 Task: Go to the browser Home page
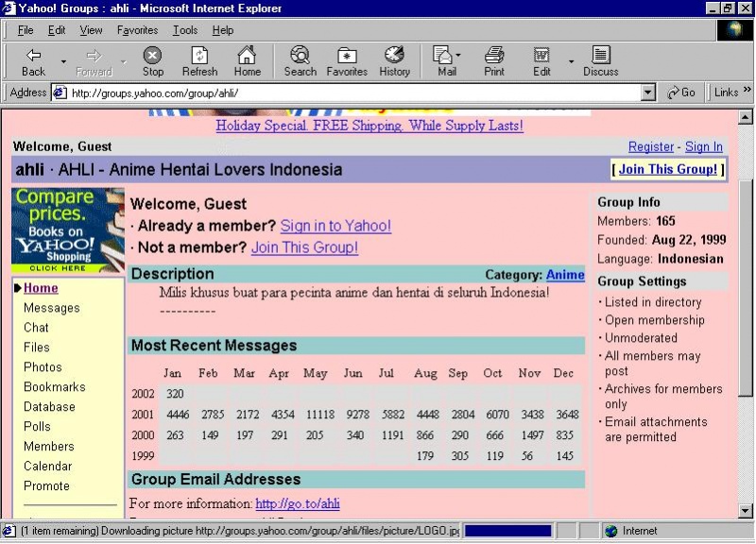(x=248, y=59)
